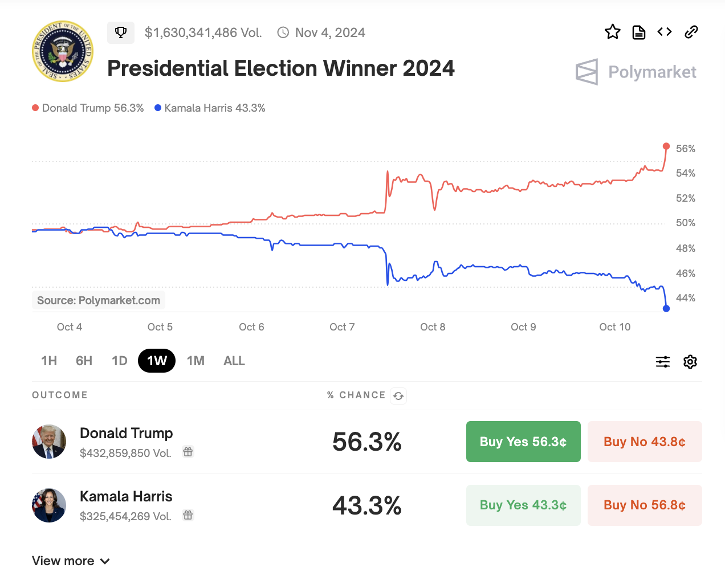
Task: Copy market link via chain icon
Action: (x=691, y=32)
